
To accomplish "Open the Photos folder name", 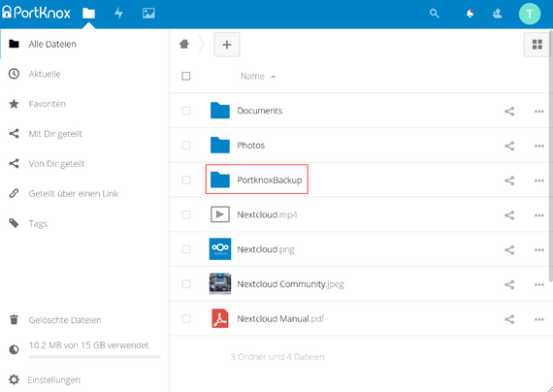I will tap(250, 146).
